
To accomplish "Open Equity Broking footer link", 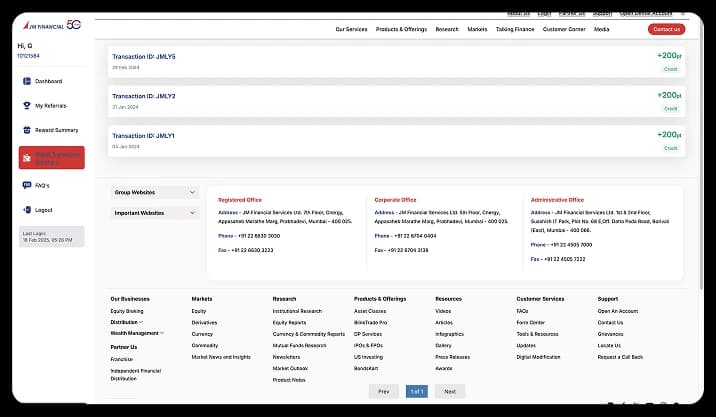I will click(x=127, y=311).
